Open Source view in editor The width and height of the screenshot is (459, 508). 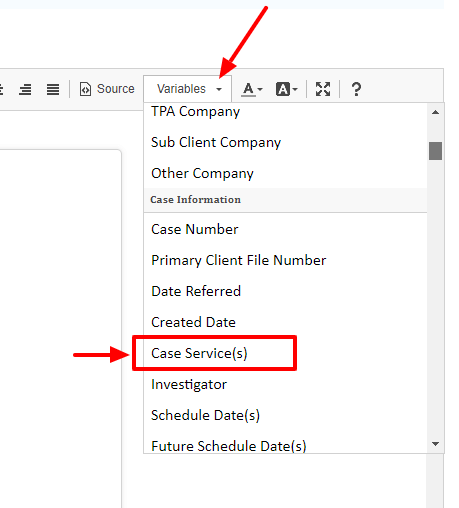[x=107, y=89]
